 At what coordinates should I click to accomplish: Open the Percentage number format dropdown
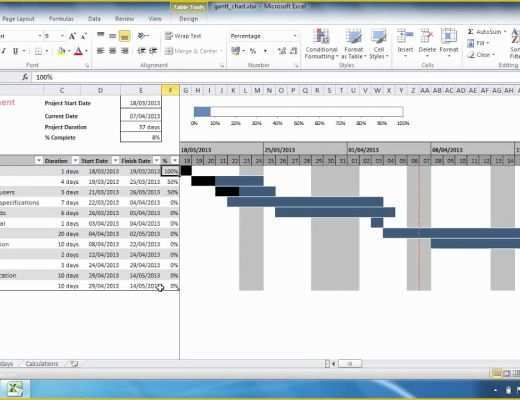[295, 36]
